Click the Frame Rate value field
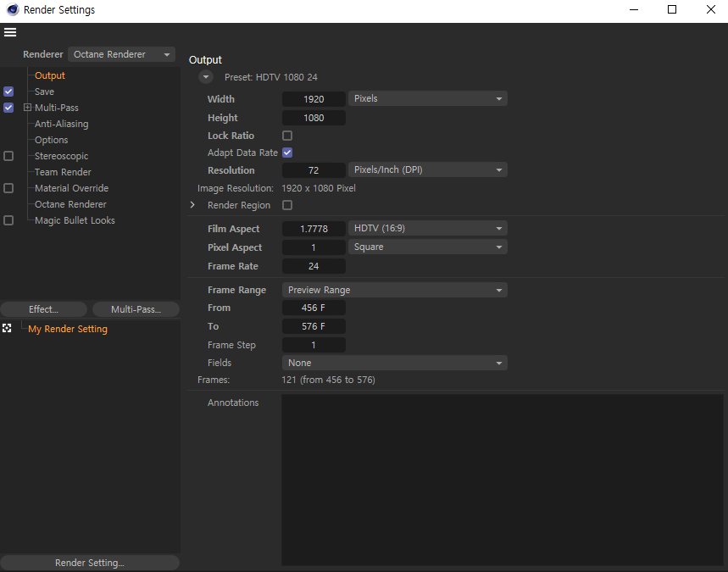Viewport: 728px width, 572px height. coord(314,266)
